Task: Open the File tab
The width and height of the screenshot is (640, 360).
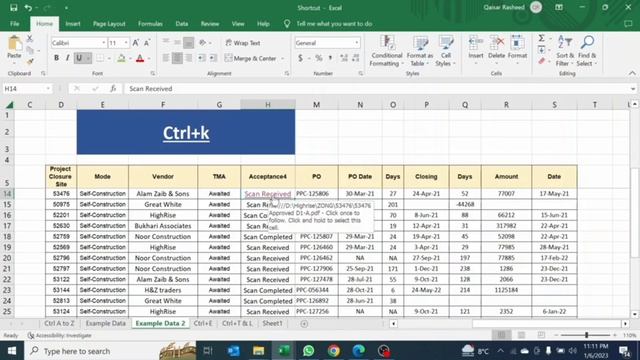Action: [15, 24]
